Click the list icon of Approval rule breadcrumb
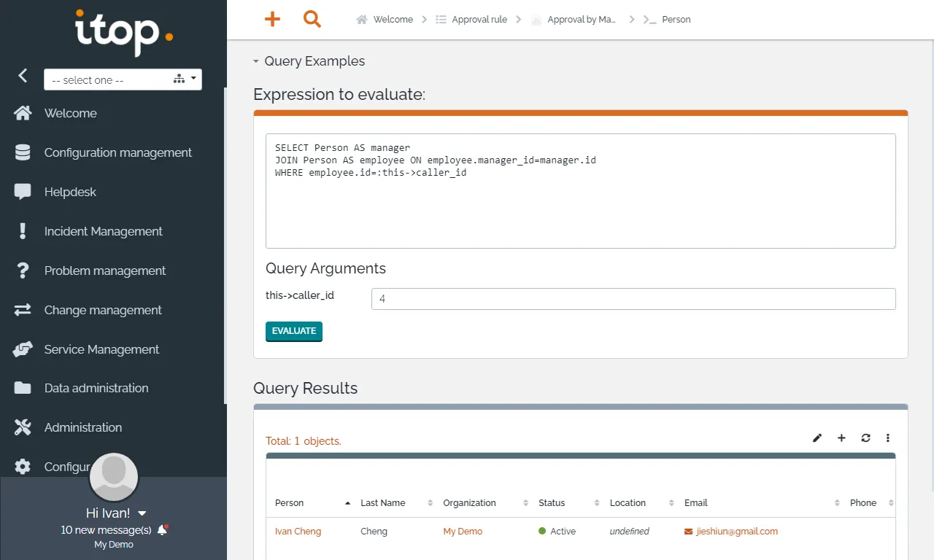The height and width of the screenshot is (560, 934). (x=441, y=20)
